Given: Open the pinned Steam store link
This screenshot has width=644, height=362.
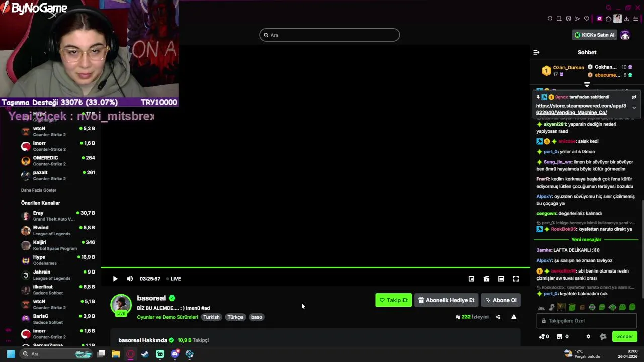Looking at the screenshot, I should [x=581, y=109].
